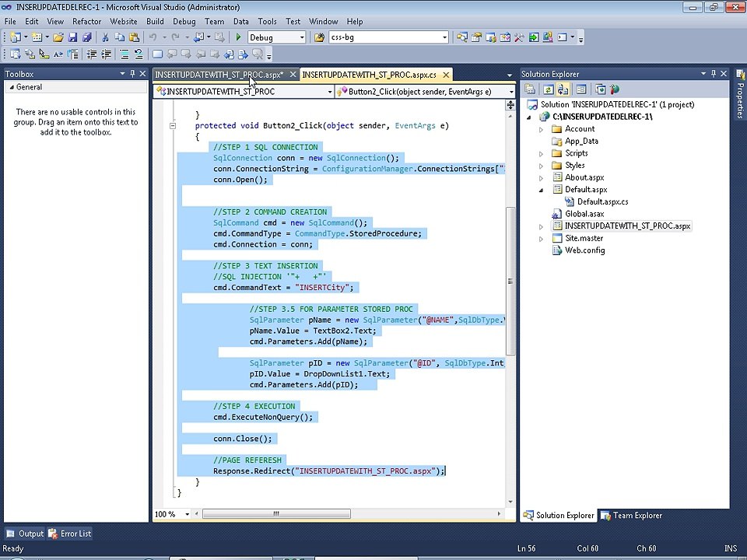
Task: Decrease line indent using text editor toolbar icon
Action: 92,54
